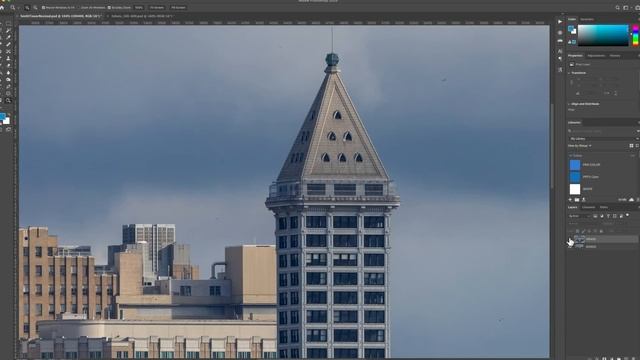
Task: Switch to the Paths tab
Action: 604,207
